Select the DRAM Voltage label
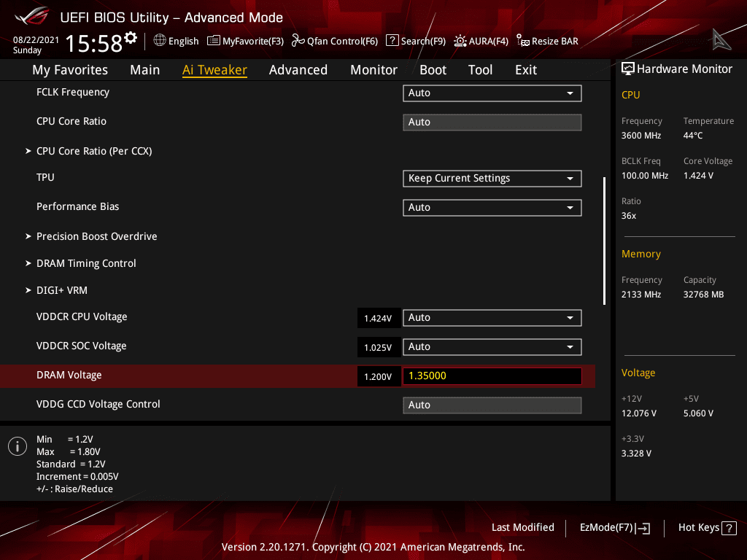This screenshot has width=747, height=560. click(x=69, y=376)
